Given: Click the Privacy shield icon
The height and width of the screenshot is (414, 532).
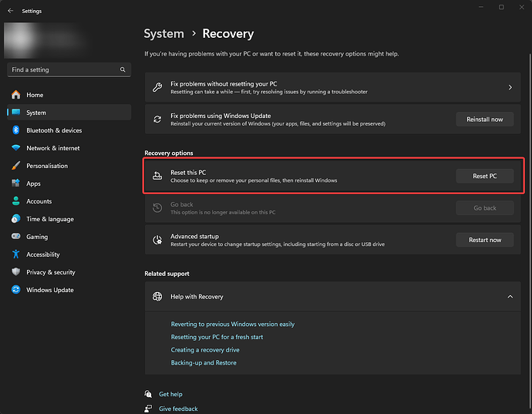Looking at the screenshot, I should [16, 272].
